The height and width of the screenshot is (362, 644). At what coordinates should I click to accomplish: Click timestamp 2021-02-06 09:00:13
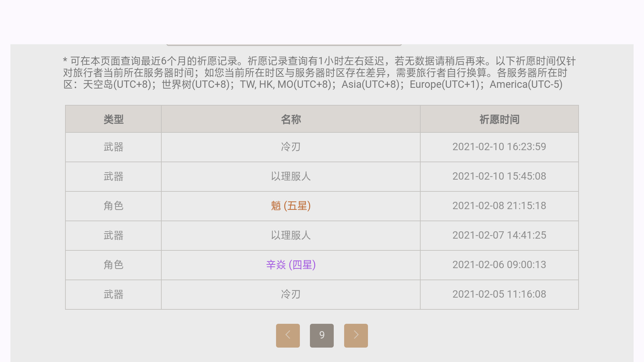coord(499,265)
